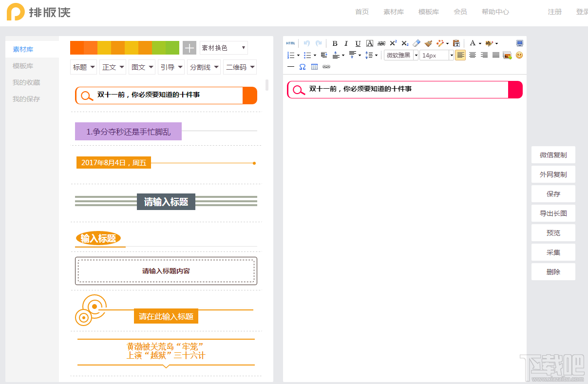Open the emoji smiley picker

(519, 55)
